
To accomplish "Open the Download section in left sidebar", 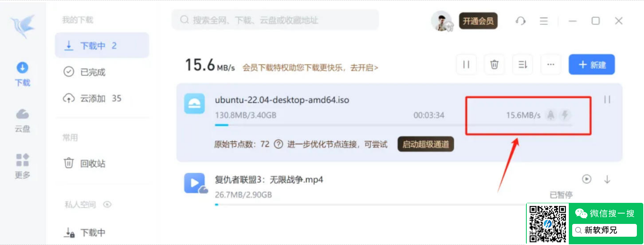I will [23, 74].
